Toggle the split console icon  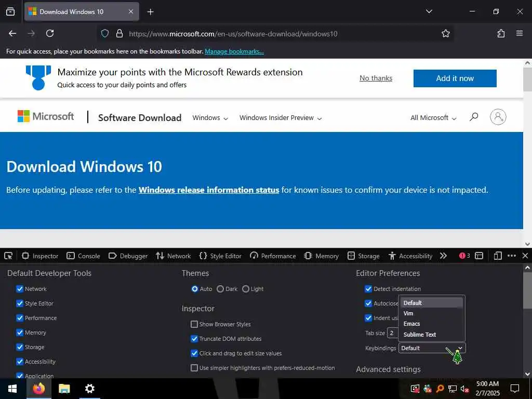478,256
